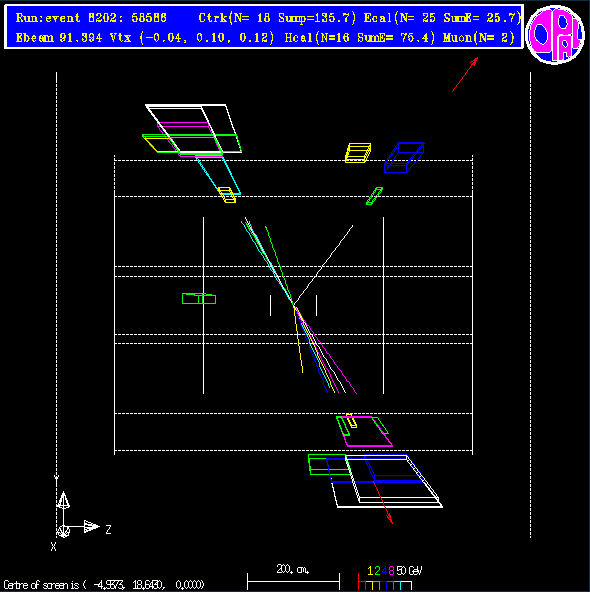Click the Run:event 8202 header text
This screenshot has height=592, width=590.
91,18
